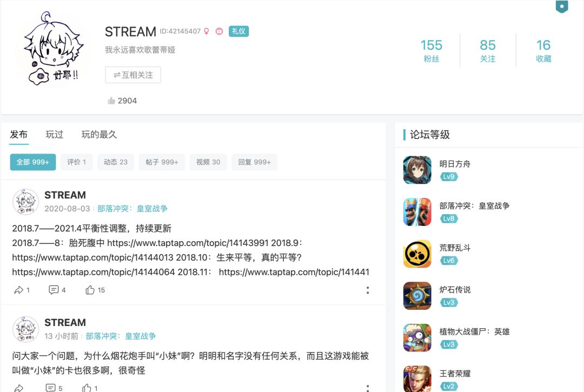
Task: Like the post with 15 likes
Action: point(90,290)
